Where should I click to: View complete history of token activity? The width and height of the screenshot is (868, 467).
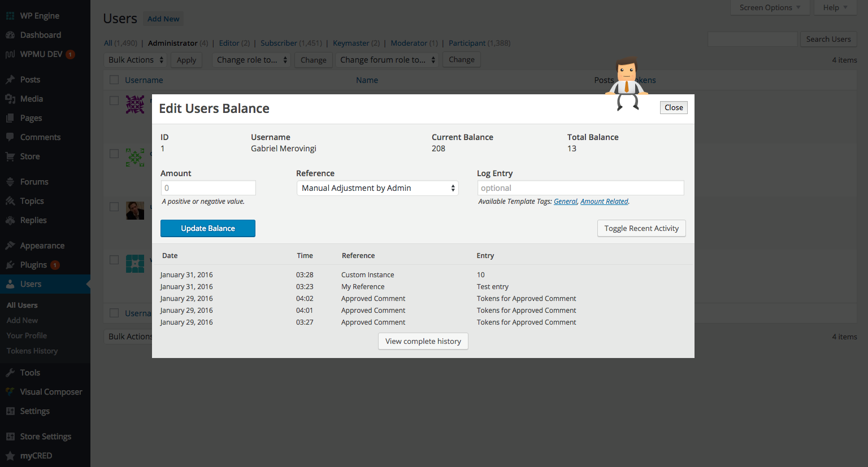click(x=423, y=341)
